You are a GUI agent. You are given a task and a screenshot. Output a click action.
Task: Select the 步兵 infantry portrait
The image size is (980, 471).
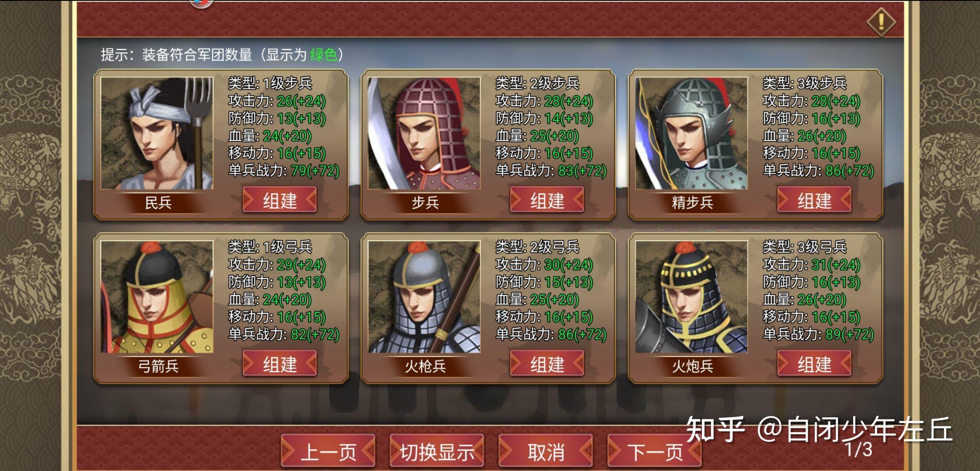[424, 133]
